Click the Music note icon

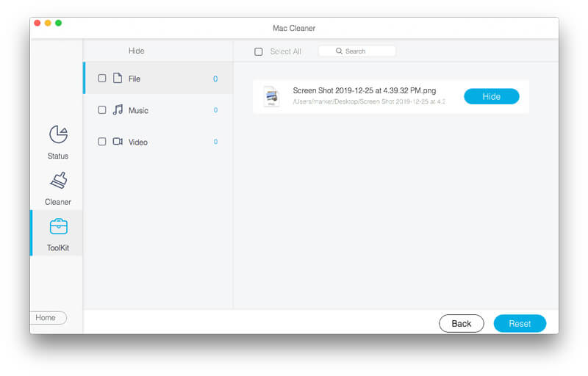(x=118, y=110)
